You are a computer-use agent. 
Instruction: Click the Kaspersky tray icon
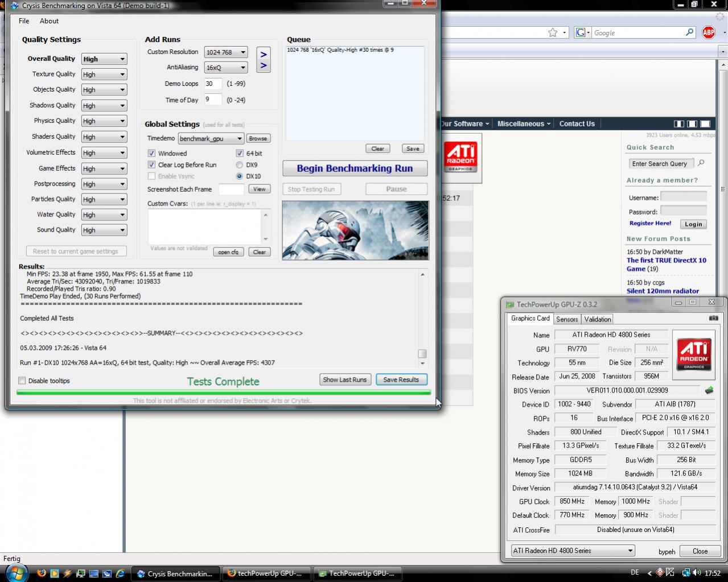click(x=671, y=573)
